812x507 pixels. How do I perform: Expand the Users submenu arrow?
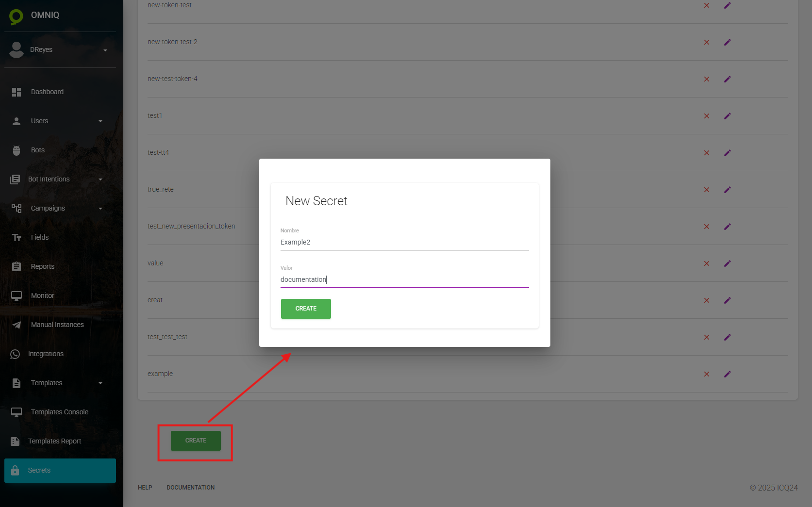(100, 121)
